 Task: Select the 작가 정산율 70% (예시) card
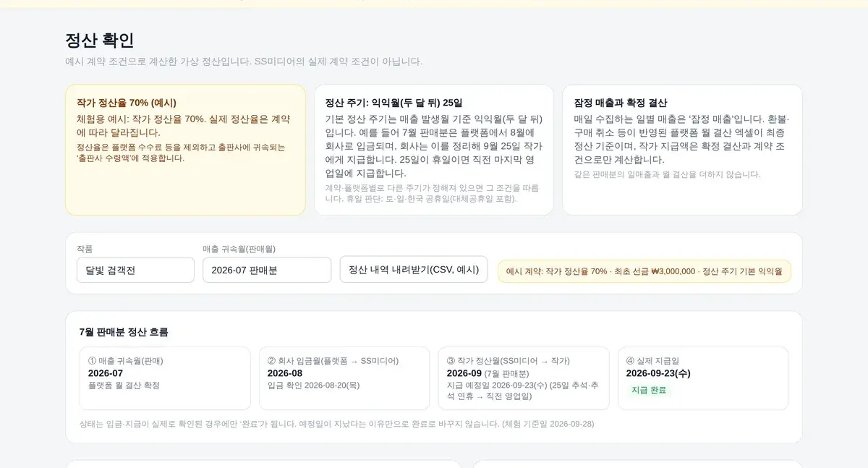click(x=185, y=150)
